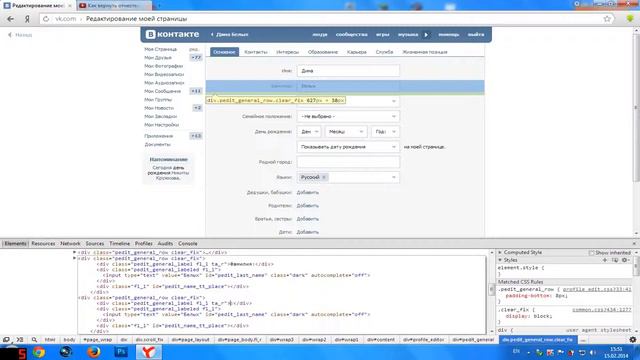Open profile_edit.css source link
Screen dimensions: 640x360
click(x=597, y=289)
